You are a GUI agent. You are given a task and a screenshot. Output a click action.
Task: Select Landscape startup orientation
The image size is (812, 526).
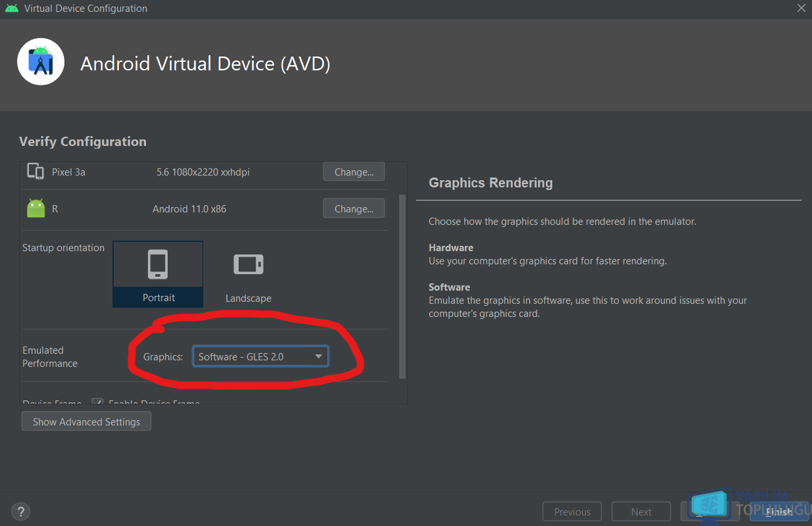coord(248,274)
